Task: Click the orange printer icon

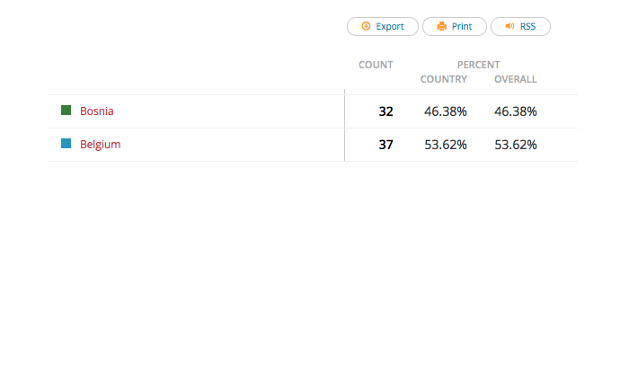Action: click(441, 26)
